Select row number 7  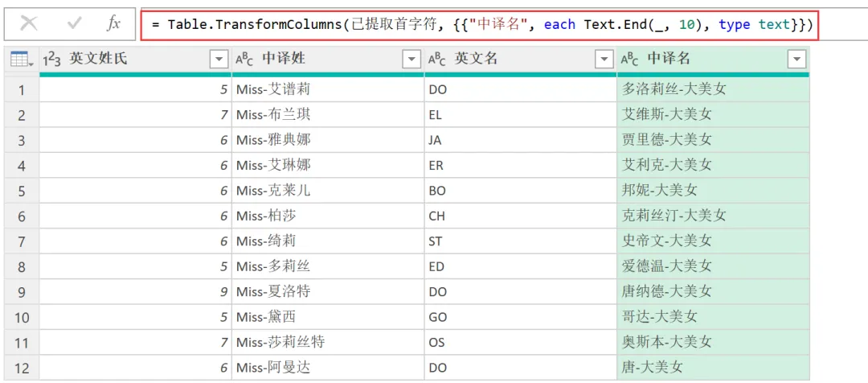tap(22, 241)
